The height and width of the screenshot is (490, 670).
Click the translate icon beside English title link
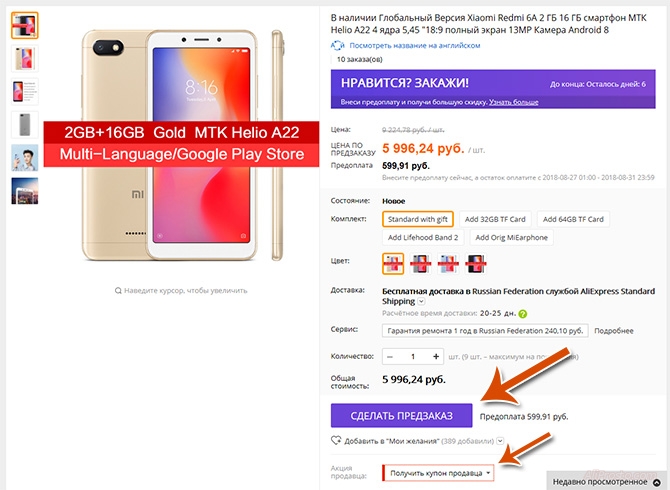[x=338, y=45]
